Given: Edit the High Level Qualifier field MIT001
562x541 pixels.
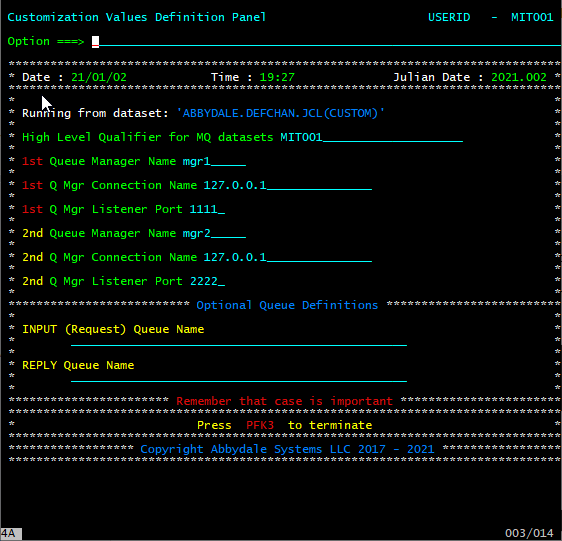Looking at the screenshot, I should tap(371, 137).
